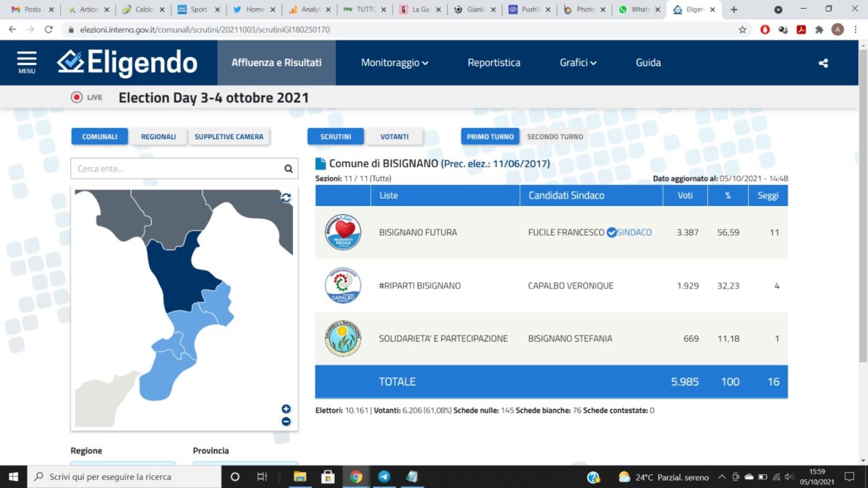Image resolution: width=868 pixels, height=488 pixels.
Task: Zoom out on the map
Action: (286, 421)
